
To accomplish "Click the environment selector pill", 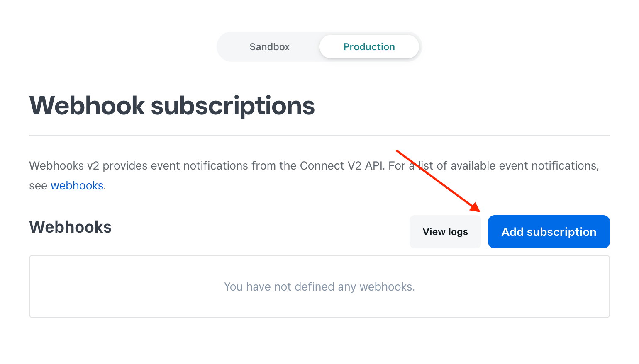I will coord(319,46).
